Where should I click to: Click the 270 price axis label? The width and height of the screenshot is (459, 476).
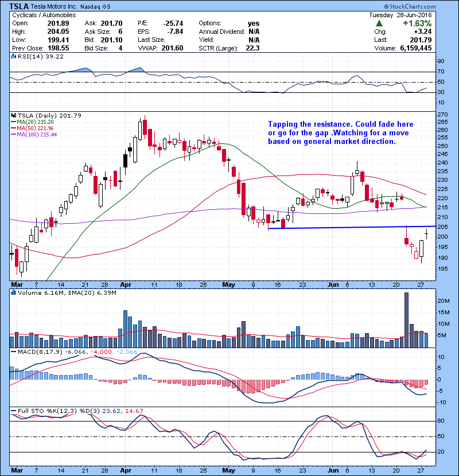coord(442,115)
